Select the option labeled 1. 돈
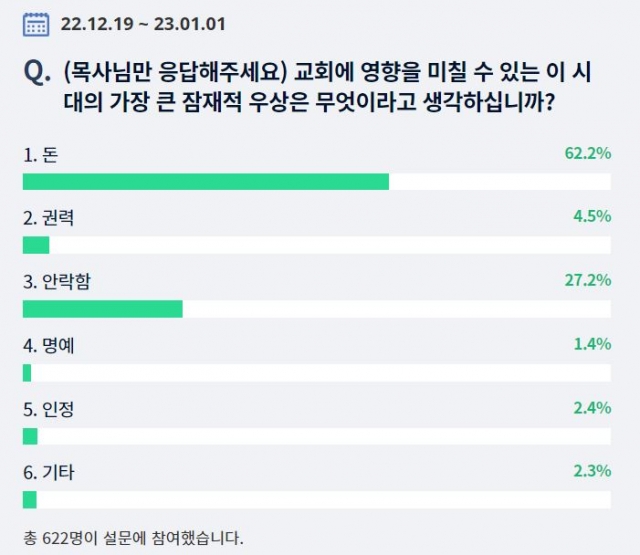640x555 pixels. click(x=40, y=155)
